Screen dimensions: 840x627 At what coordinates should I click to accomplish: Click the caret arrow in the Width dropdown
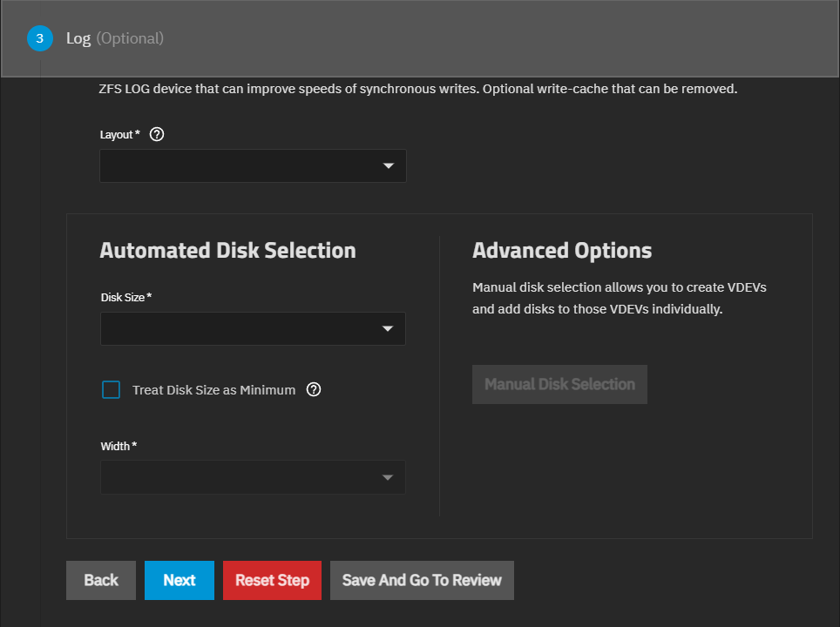pyautogui.click(x=388, y=477)
